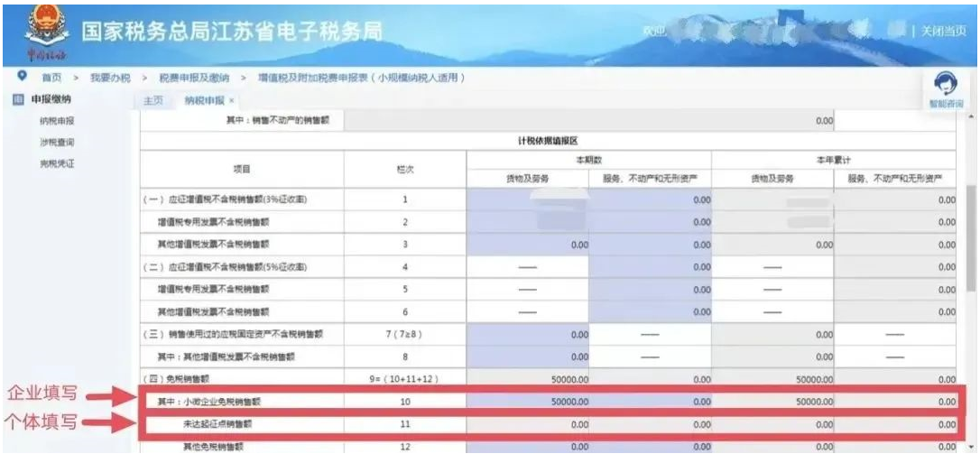Go to 我要办税 in the breadcrumb
Image resolution: width=980 pixels, height=463 pixels.
coord(110,79)
